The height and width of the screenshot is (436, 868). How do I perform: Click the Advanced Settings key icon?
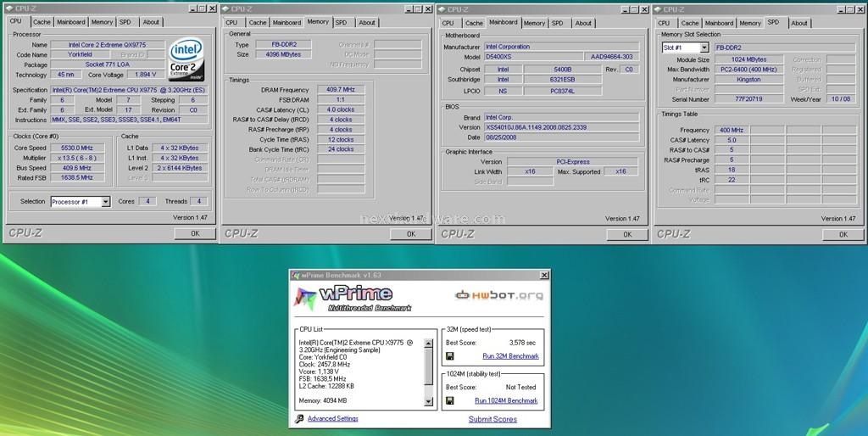(299, 419)
